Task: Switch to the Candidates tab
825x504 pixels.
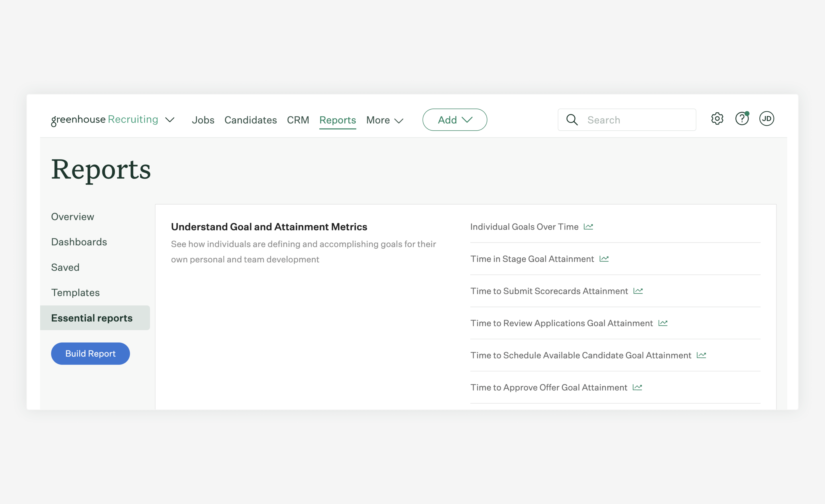Action: coord(250,120)
